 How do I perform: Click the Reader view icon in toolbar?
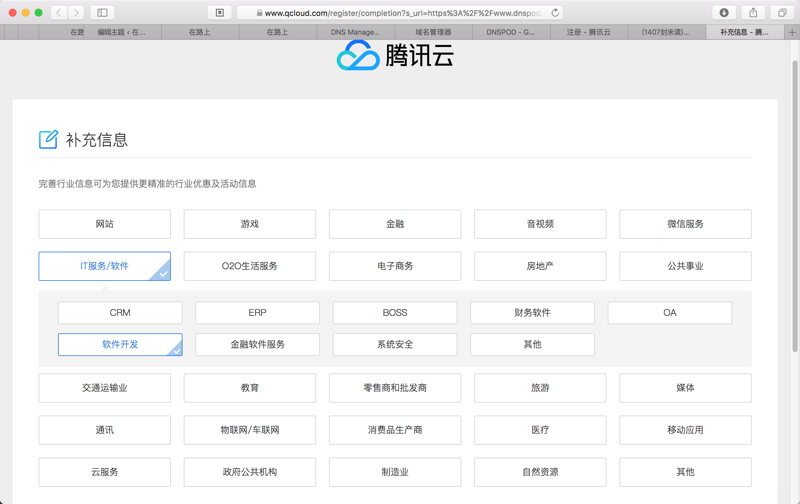(x=219, y=13)
